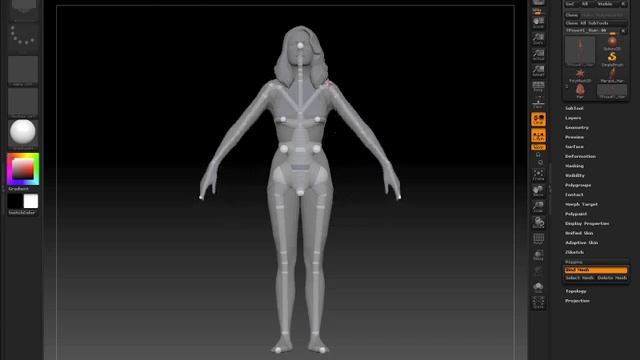Select the black secondary color swatch

(15, 201)
